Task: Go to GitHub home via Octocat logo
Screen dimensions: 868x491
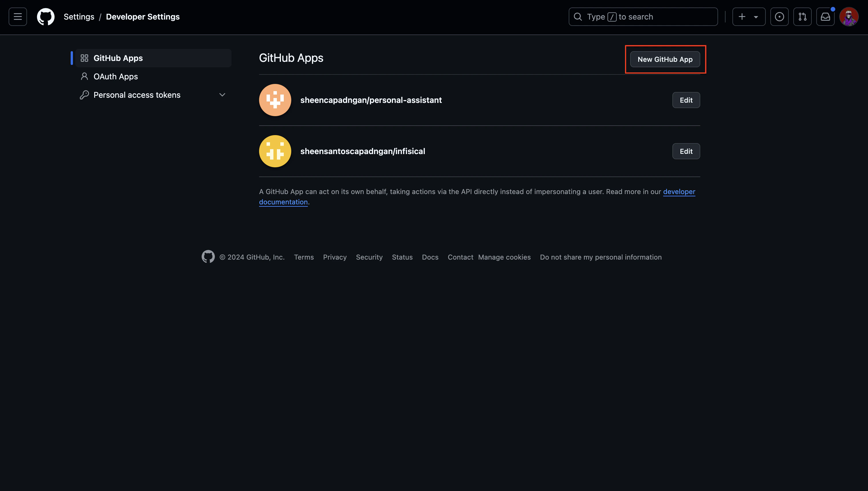Action: (45, 16)
